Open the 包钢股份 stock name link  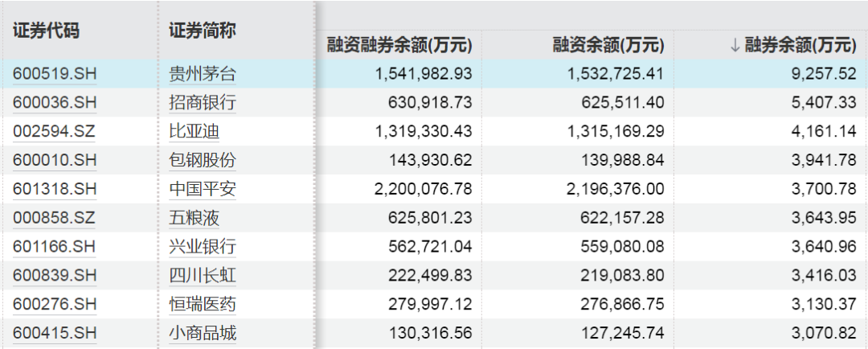coord(203,160)
